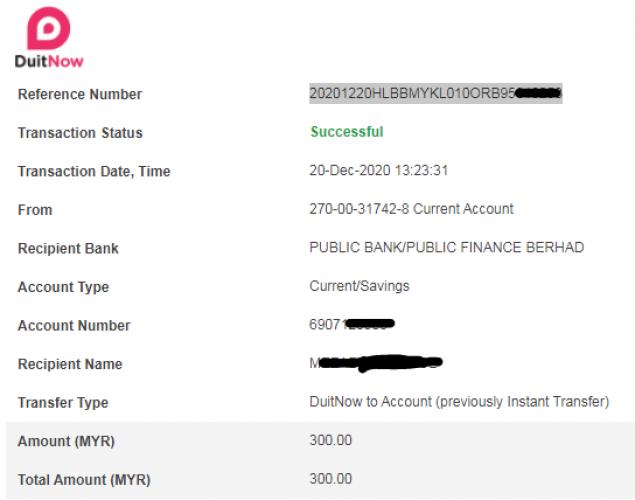Select the highlighted reference number value
Viewport: 635px width, 500px height.
pyautogui.click(x=436, y=93)
